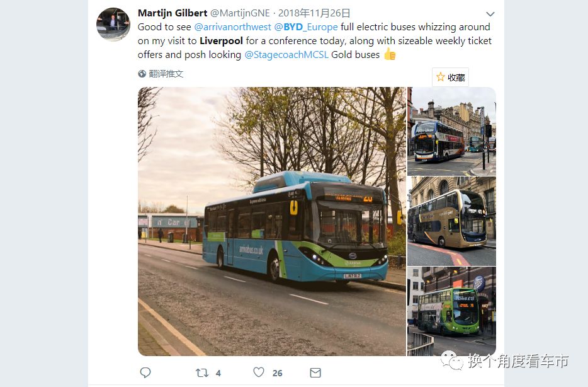The width and height of the screenshot is (588, 387).
Task: Retweet using the retweet arrows icon
Action: (202, 373)
